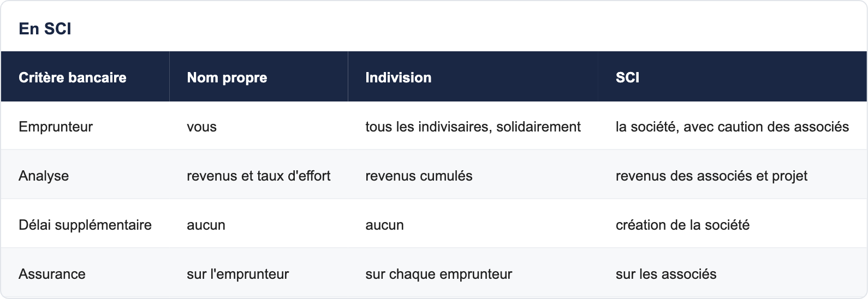The width and height of the screenshot is (868, 299).
Task: Click 'aucun' in the Indivision column
Action: (384, 225)
